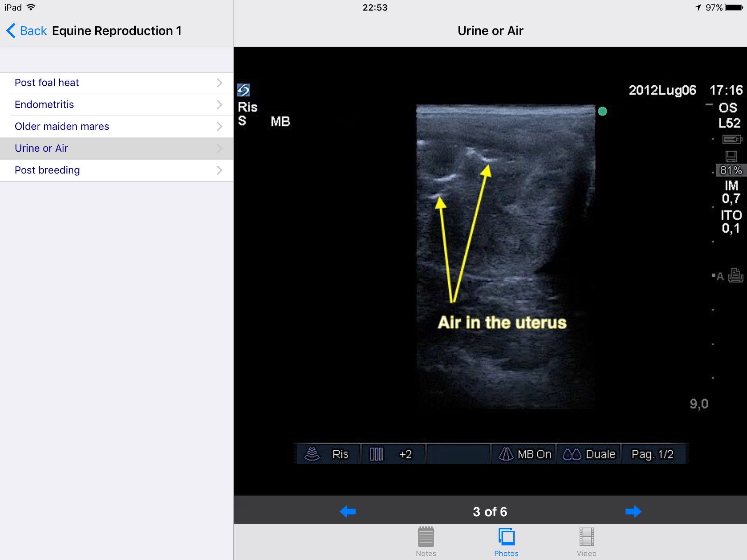The image size is (747, 560).
Task: Switch to the Notes tab
Action: (426, 542)
